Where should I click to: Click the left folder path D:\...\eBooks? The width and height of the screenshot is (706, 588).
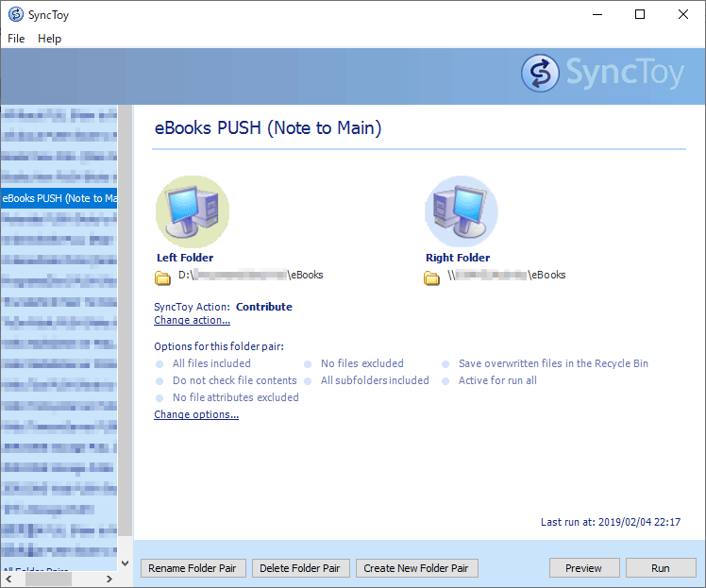click(x=251, y=275)
